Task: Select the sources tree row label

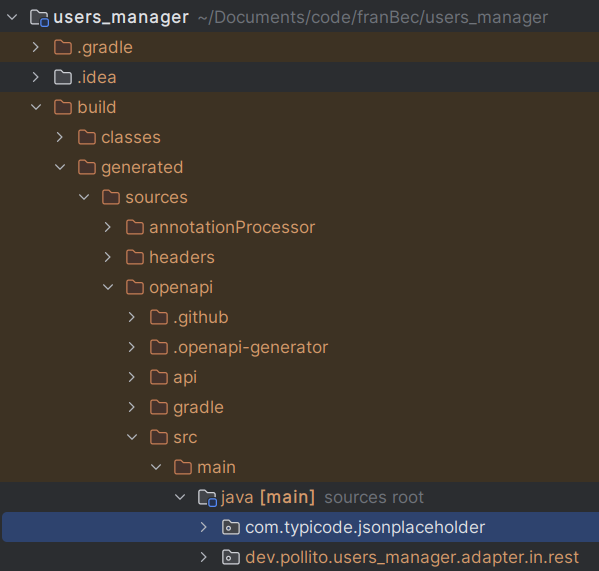Action: [157, 197]
